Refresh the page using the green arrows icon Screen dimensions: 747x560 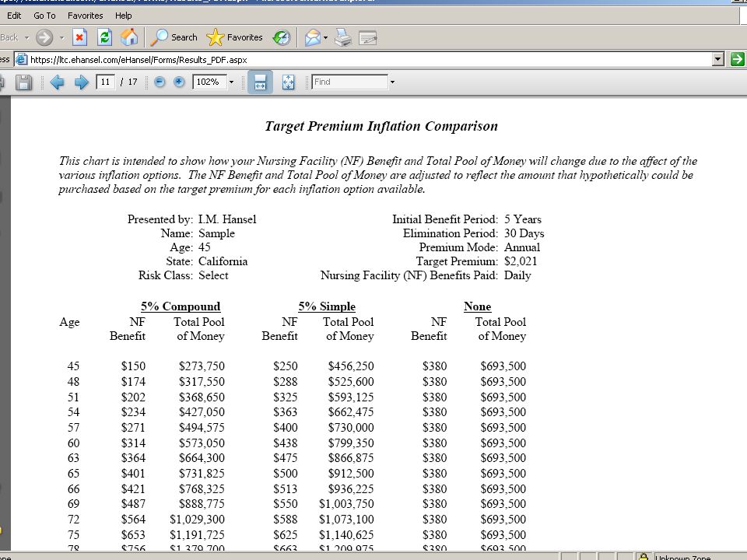pos(104,37)
